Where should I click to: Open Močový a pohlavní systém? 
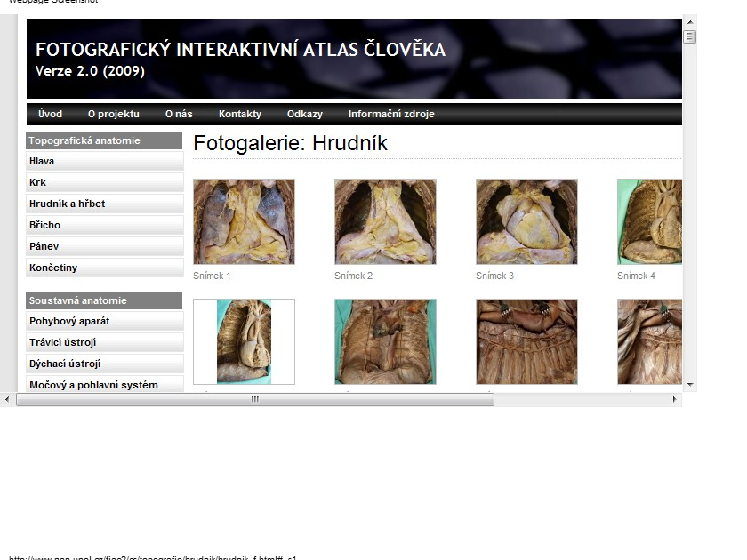(x=104, y=384)
